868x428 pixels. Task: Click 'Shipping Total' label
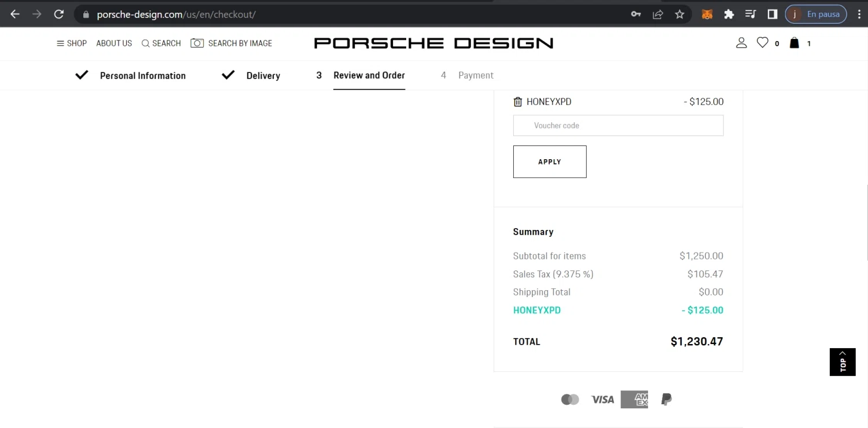coord(542,292)
